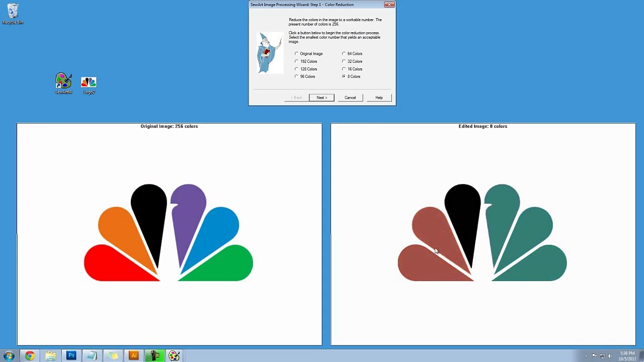This screenshot has width=644, height=362.
Task: Pick the 16 Colors option
Action: coord(352,69)
